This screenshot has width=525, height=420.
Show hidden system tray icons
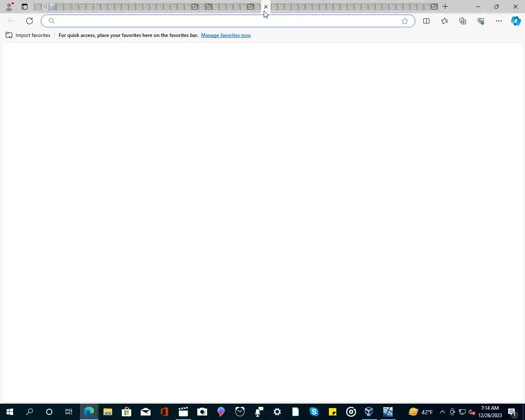[x=443, y=412]
